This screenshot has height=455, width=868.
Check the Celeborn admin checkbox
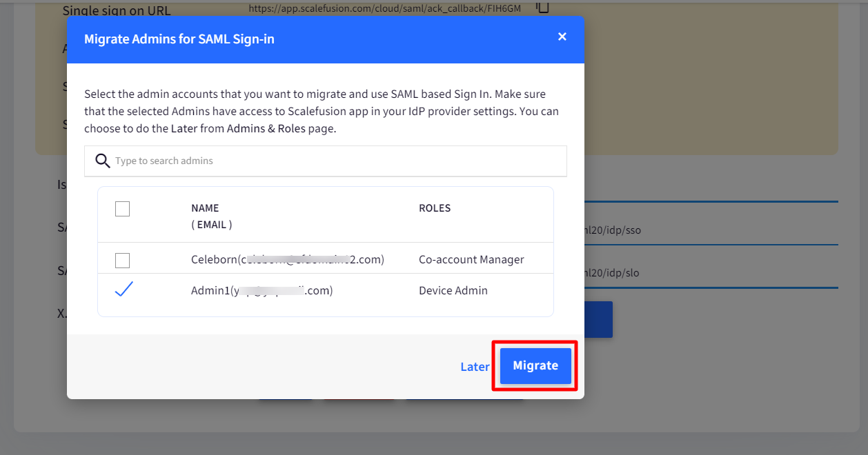point(122,261)
